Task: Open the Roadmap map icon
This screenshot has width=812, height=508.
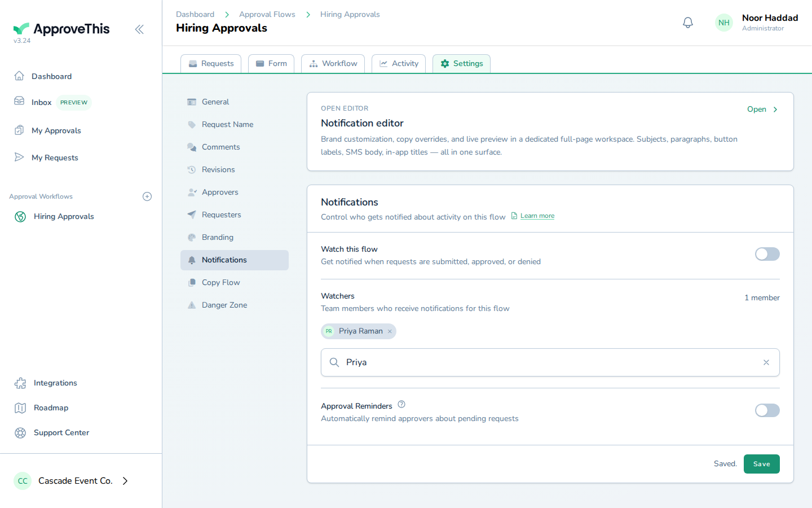Action: click(x=20, y=408)
